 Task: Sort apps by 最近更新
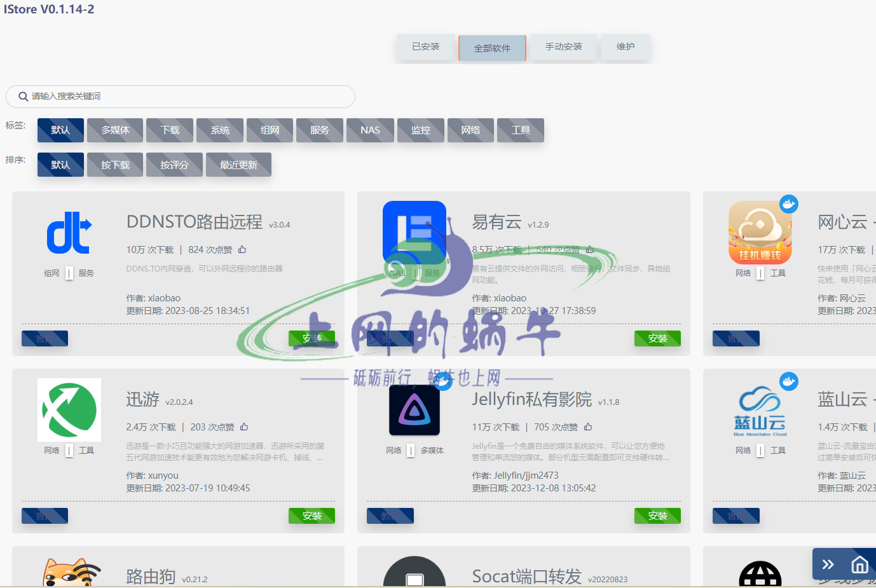(238, 165)
